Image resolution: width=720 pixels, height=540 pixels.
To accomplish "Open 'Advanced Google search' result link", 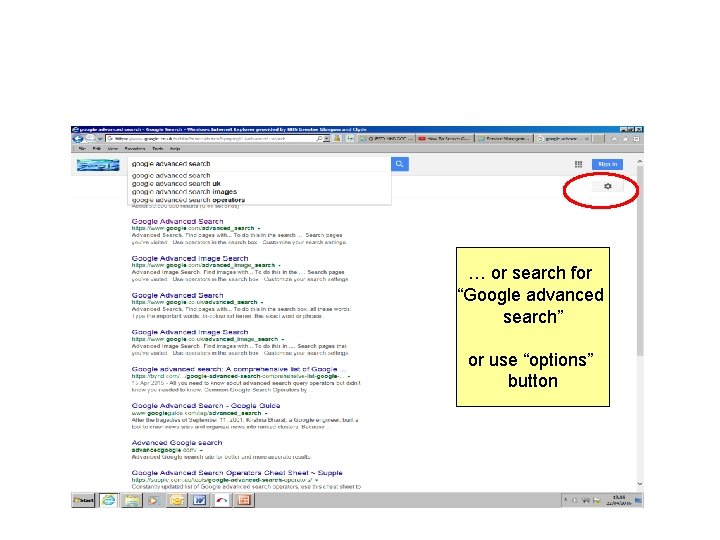I will point(177,443).
